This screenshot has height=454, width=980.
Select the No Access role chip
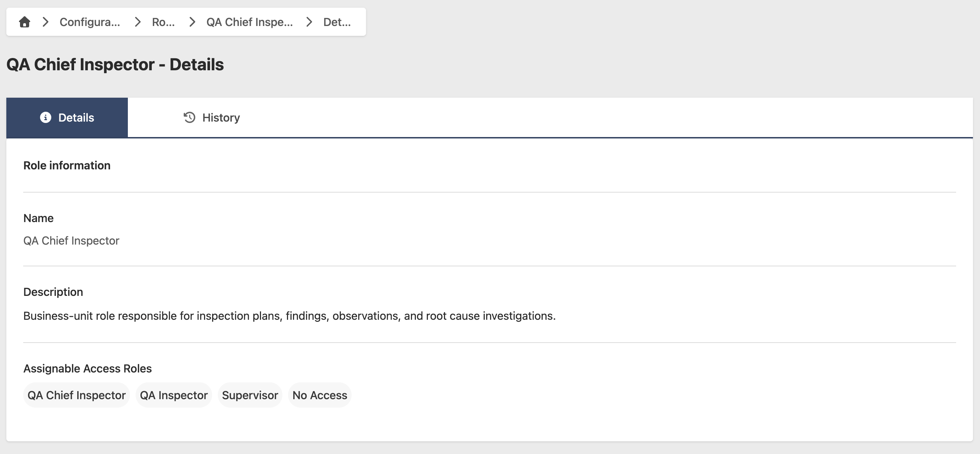click(320, 395)
